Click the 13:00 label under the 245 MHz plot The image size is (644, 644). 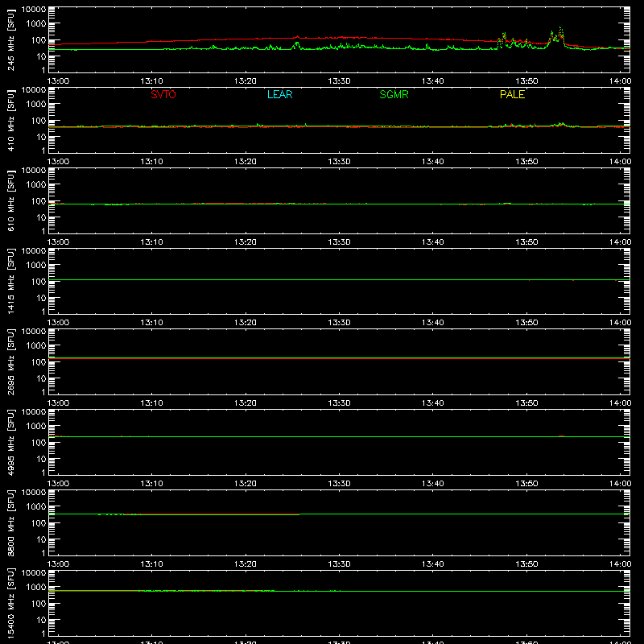58,81
